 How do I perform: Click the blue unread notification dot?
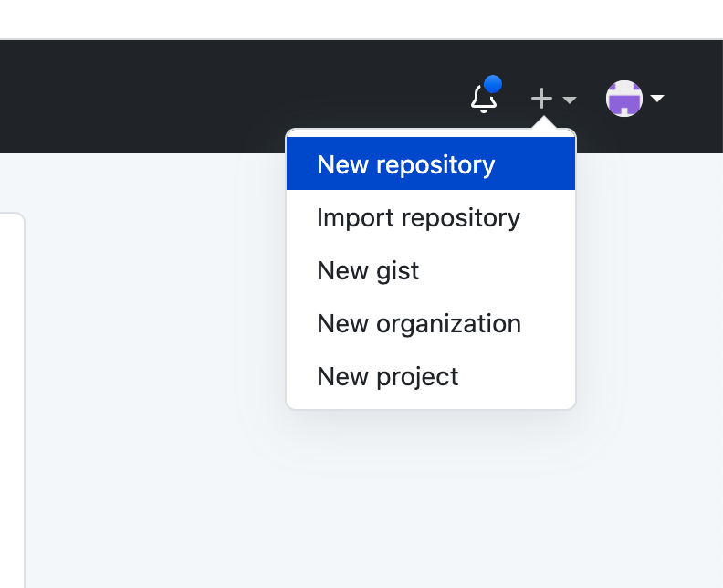(493, 85)
